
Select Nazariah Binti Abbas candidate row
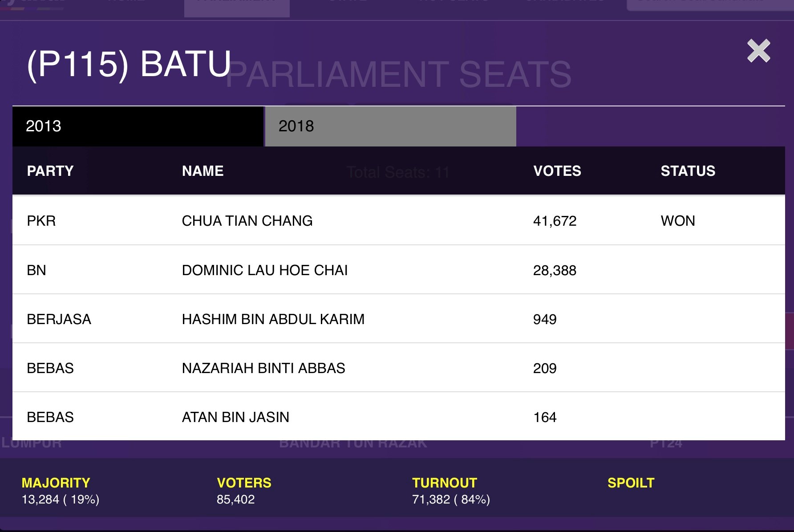399,368
